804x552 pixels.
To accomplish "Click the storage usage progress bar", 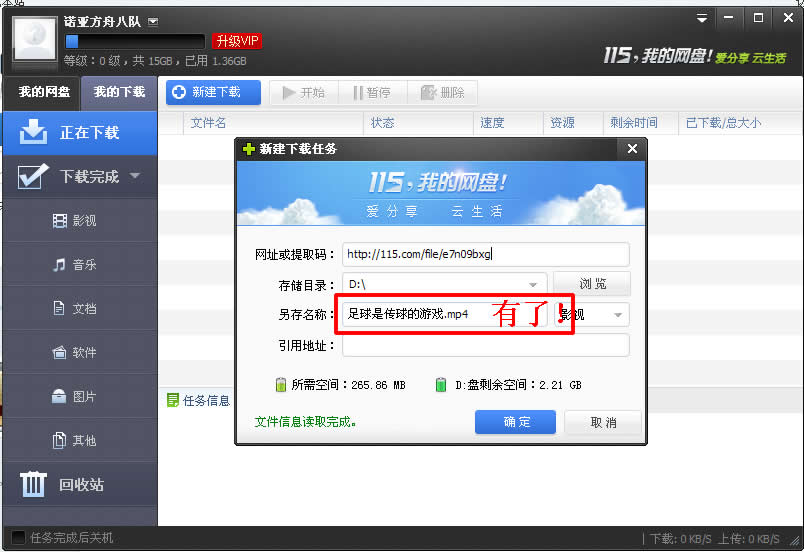I will click(135, 41).
